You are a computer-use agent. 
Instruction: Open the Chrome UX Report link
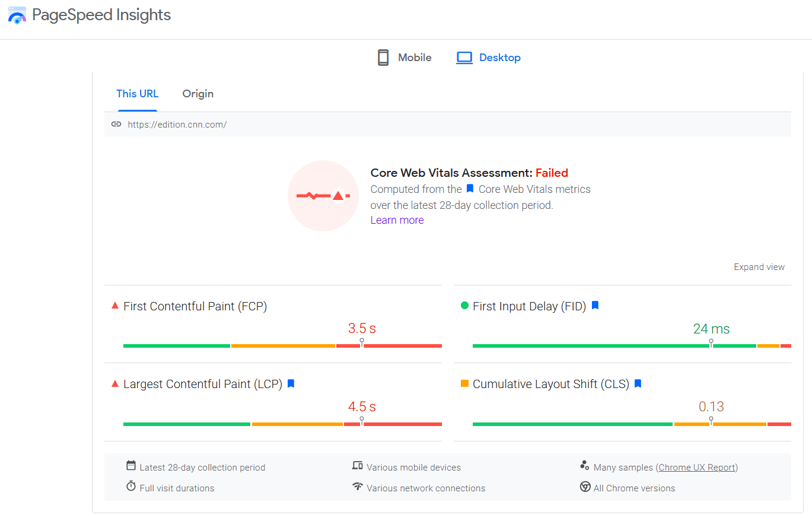[697, 468]
